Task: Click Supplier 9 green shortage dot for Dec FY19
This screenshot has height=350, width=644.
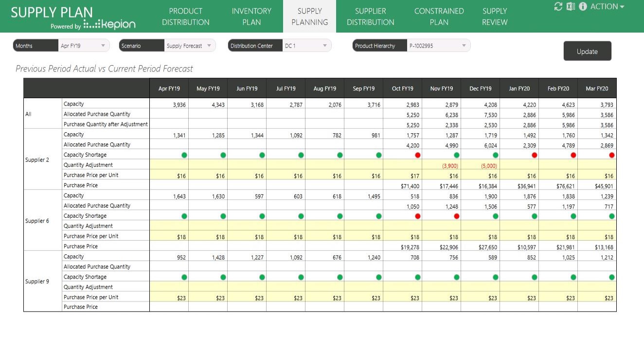Action: pos(495,277)
